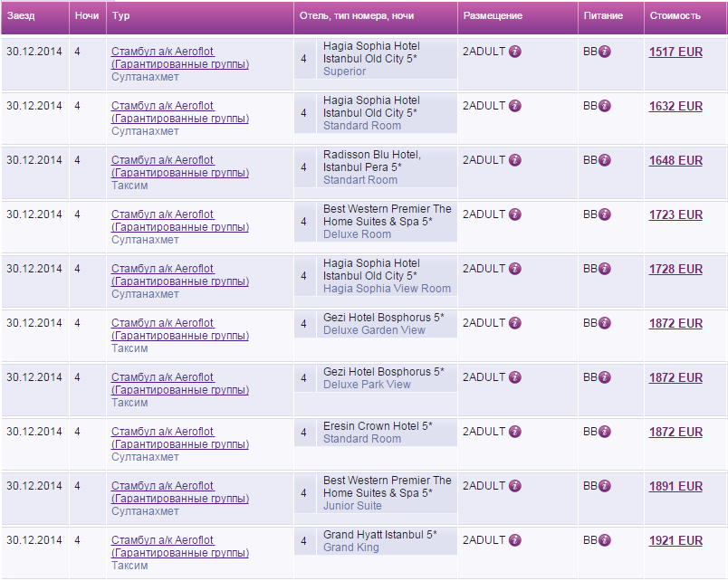This screenshot has height=581, width=728.
Task: Open 2ADULT help for Hagia Sophia View Room
Action: [515, 269]
